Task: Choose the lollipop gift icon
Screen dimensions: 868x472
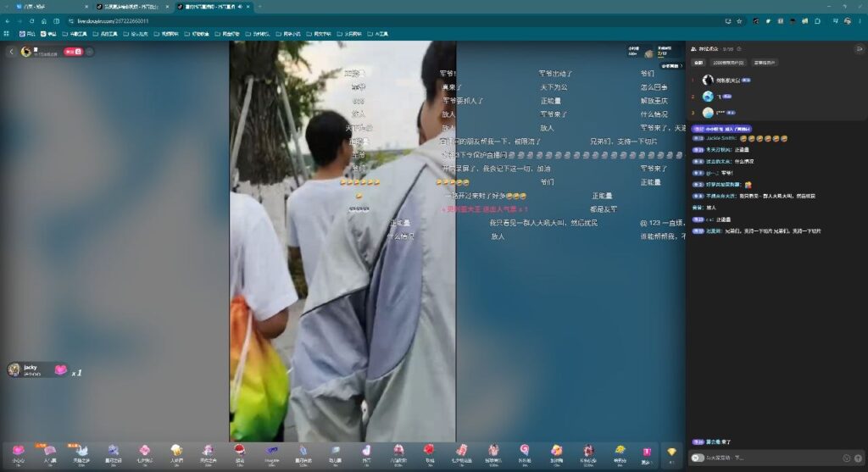Action: pos(524,450)
